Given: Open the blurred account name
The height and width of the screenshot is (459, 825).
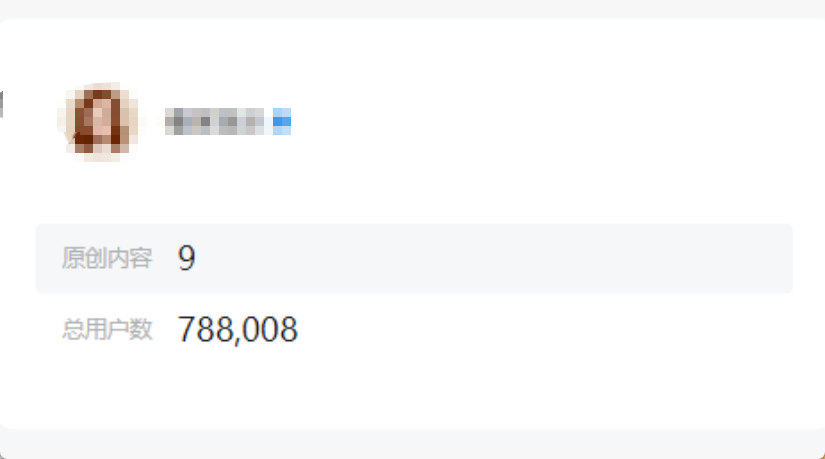Looking at the screenshot, I should point(214,122).
